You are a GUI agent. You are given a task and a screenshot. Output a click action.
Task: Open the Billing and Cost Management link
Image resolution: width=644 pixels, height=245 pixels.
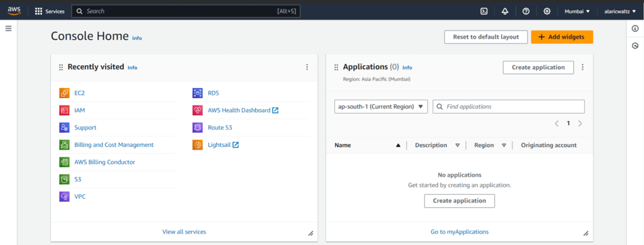pyautogui.click(x=114, y=145)
